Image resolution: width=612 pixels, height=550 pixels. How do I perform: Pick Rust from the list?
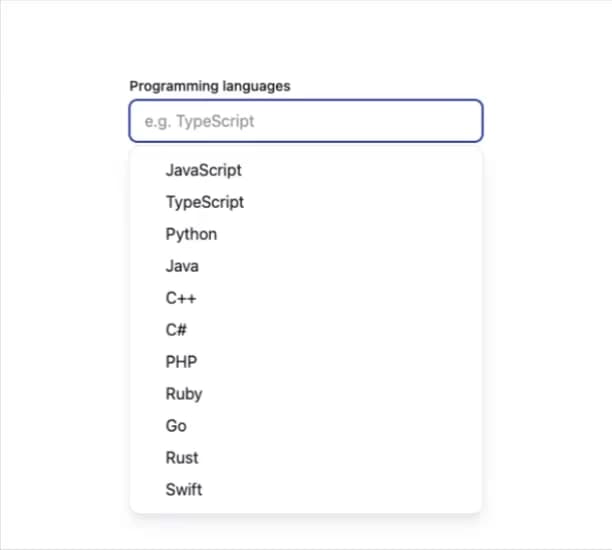point(306,458)
